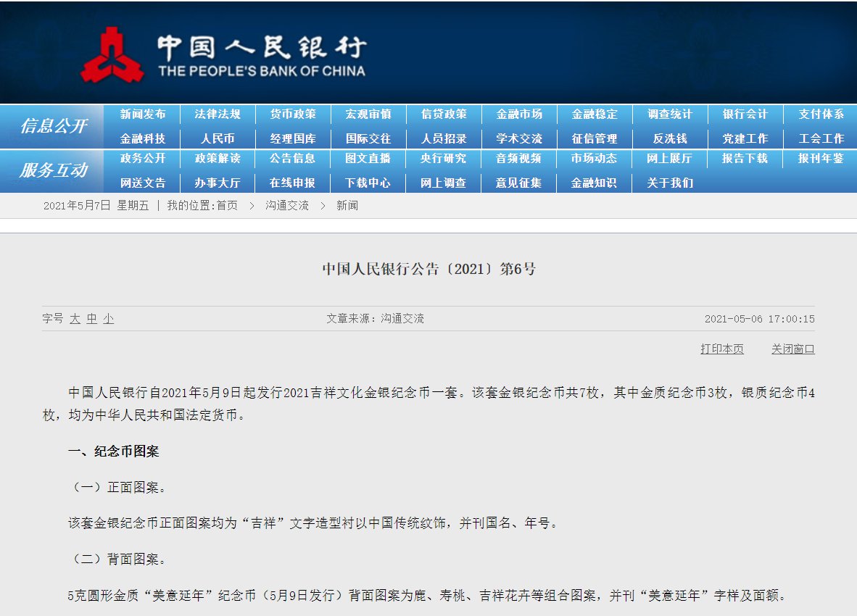
Task: Open the 网上调查 section
Action: click(444, 183)
